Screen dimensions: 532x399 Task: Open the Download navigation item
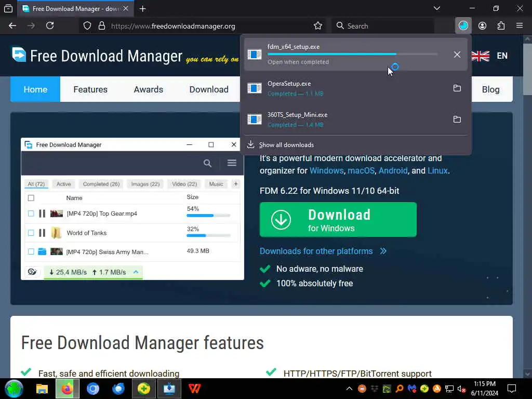[x=209, y=89]
